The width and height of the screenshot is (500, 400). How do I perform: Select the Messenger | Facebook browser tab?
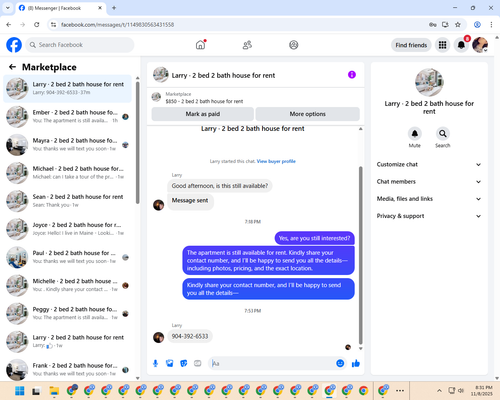click(60, 8)
